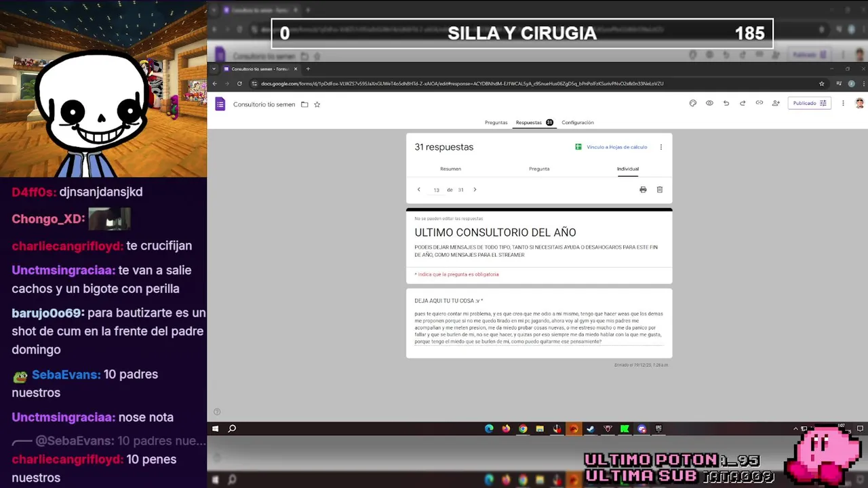Open the Pregunta responses view

tap(539, 169)
